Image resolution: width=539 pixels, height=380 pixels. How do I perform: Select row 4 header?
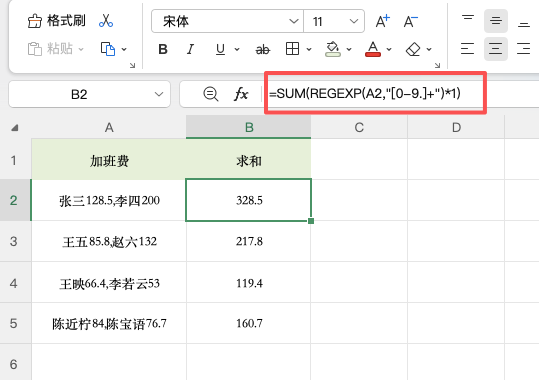pos(13,283)
